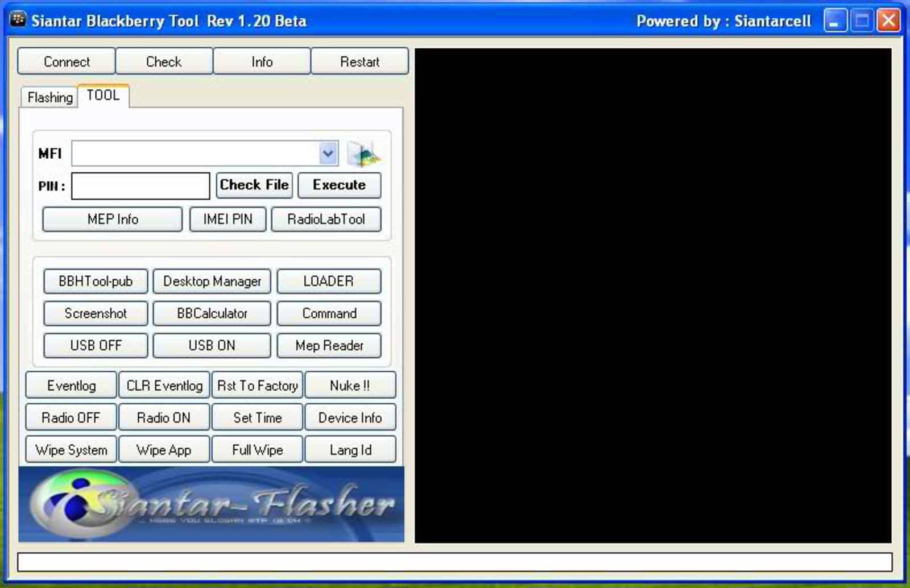Open MEP Info
This screenshot has width=910, height=588.
(113, 220)
